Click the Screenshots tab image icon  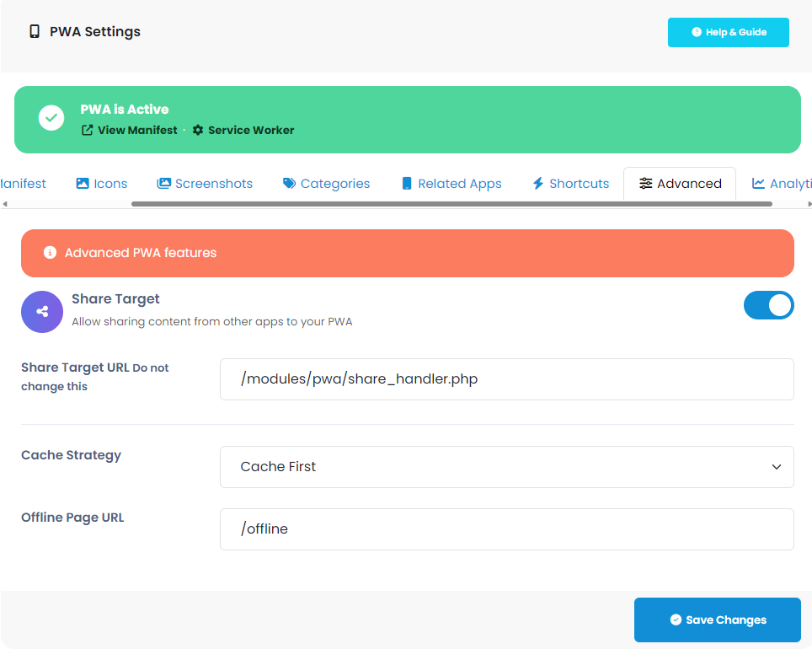click(x=162, y=183)
